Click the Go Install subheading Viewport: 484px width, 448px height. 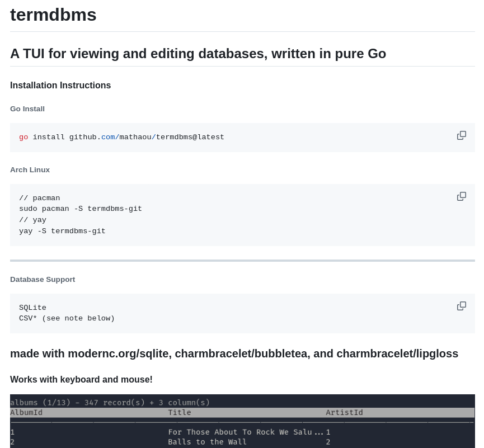[x=27, y=109]
